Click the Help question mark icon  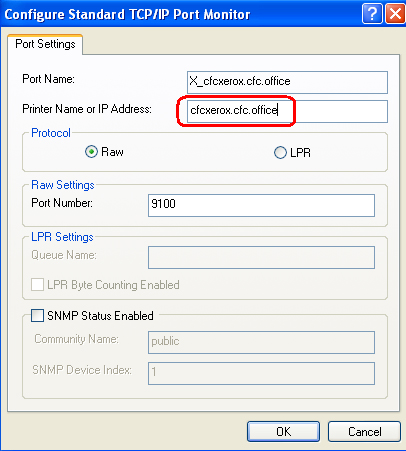click(x=372, y=14)
